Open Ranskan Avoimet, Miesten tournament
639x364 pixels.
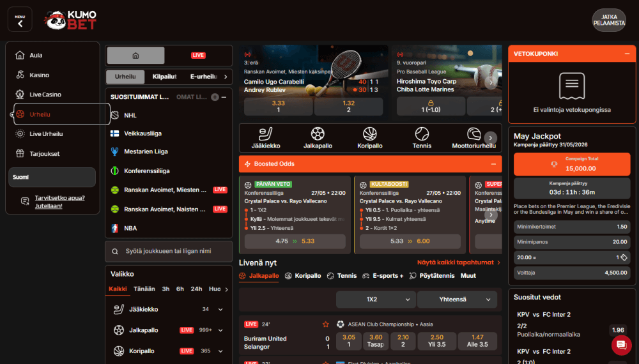169,190
